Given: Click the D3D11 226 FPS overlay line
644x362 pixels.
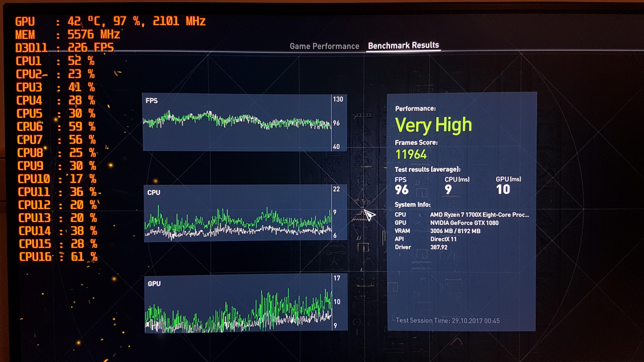Looking at the screenshot, I should click(65, 47).
